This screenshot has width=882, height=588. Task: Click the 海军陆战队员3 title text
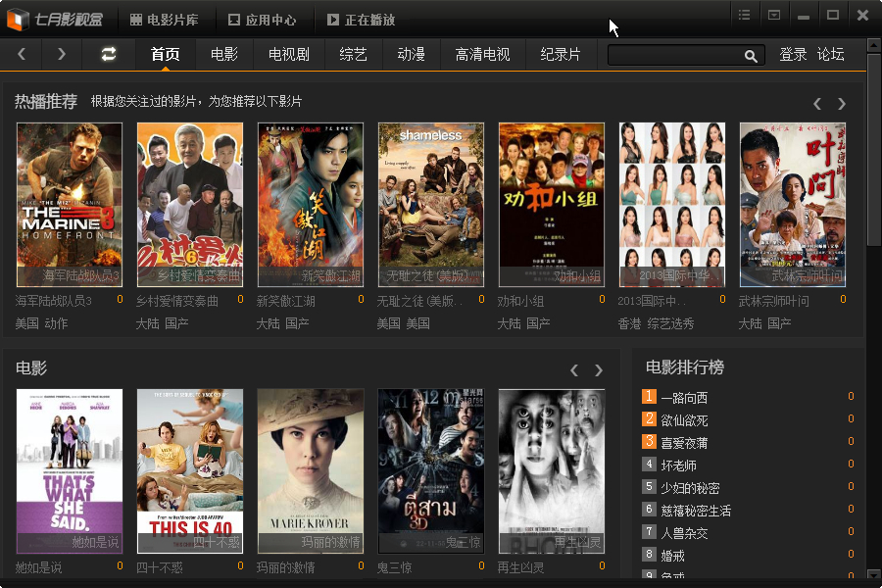pos(54,301)
